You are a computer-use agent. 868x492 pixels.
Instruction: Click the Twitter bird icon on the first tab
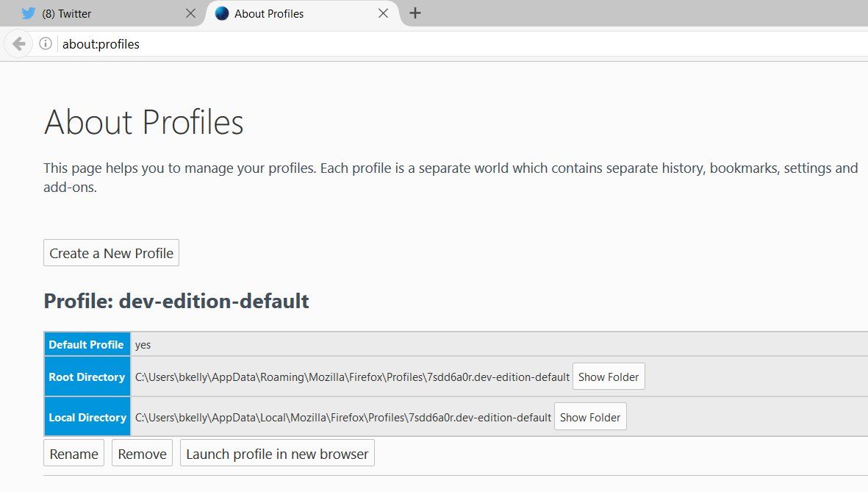[x=28, y=13]
